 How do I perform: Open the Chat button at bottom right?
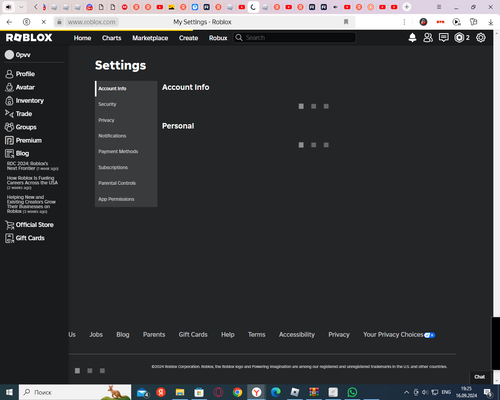point(480,377)
